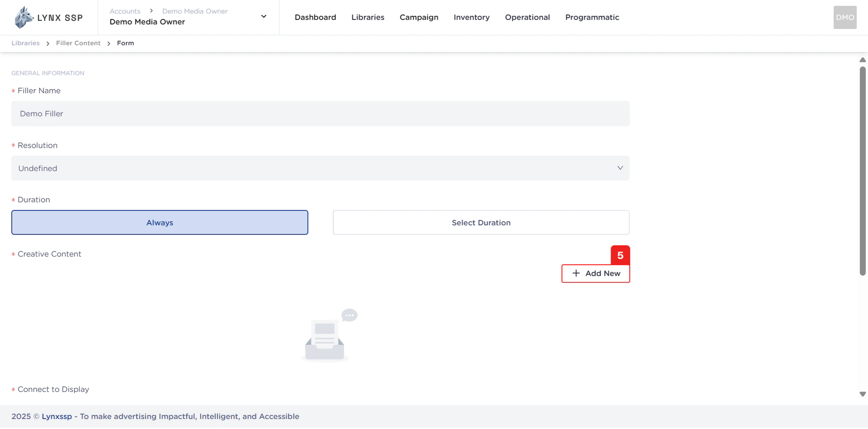Open the Campaign menu
Screen dimensions: 868x429
tap(419, 17)
